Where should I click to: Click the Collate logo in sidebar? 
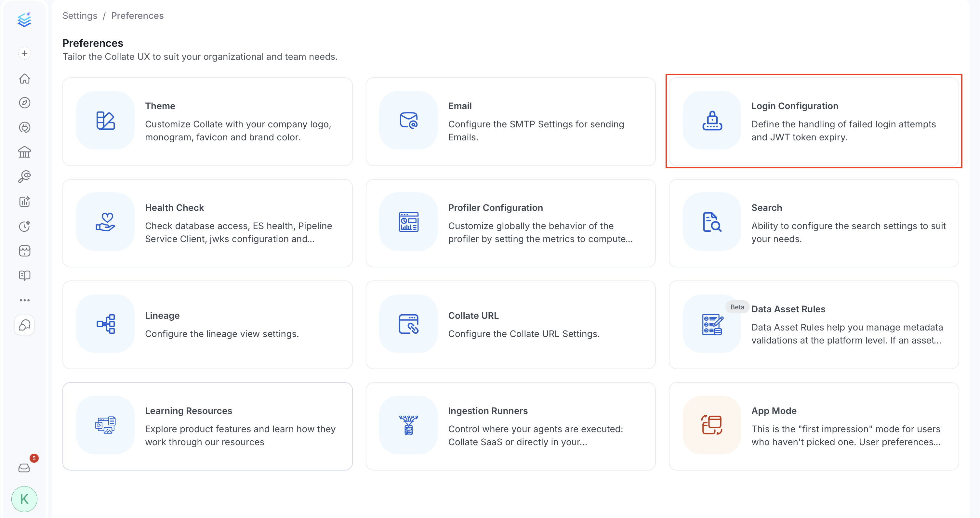coord(24,20)
